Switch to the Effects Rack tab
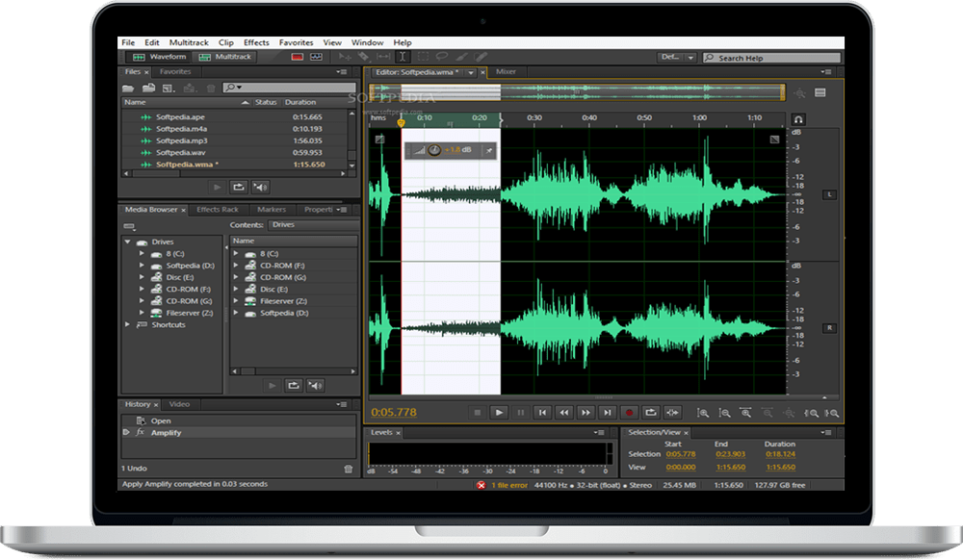The image size is (963, 560). coord(218,210)
